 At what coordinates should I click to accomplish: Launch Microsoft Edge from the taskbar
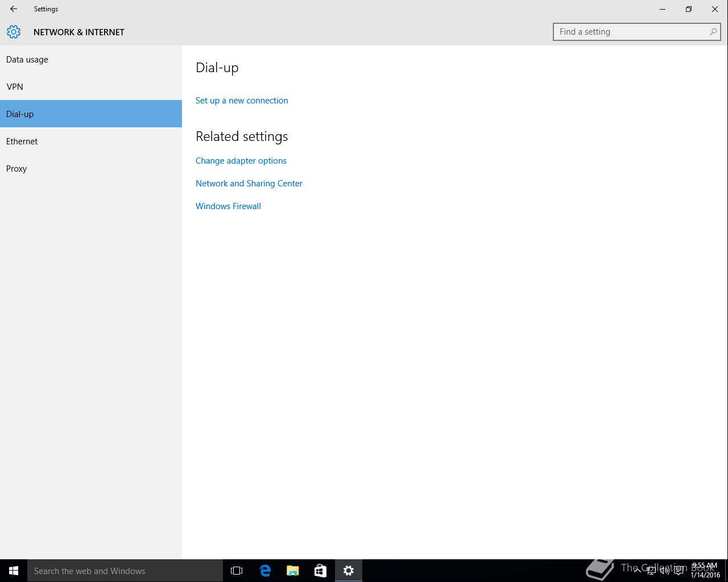click(x=265, y=571)
